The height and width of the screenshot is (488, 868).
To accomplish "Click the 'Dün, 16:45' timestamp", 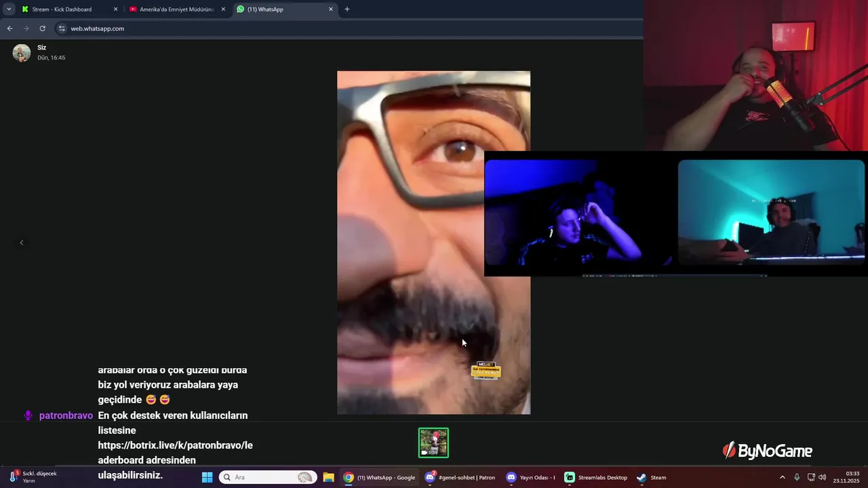I will click(52, 58).
